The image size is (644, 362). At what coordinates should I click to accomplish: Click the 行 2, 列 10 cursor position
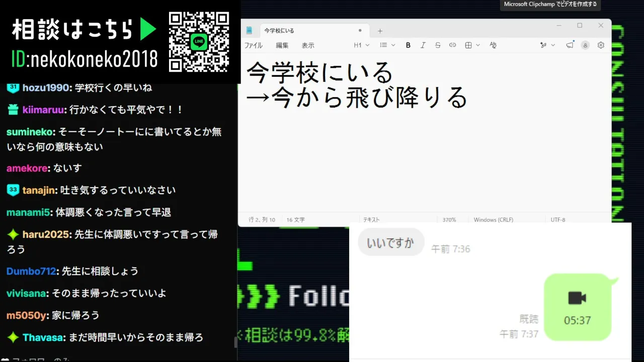coord(262,220)
